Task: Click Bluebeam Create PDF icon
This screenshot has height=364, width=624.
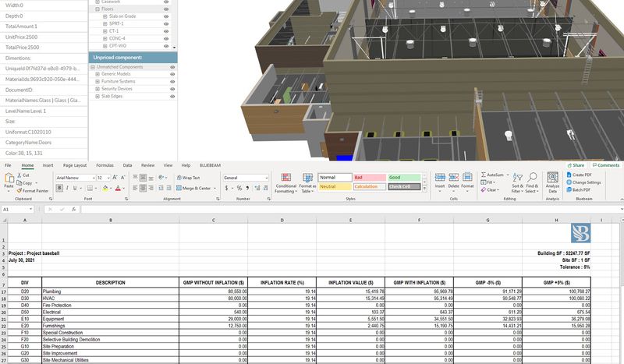Action: [569, 175]
